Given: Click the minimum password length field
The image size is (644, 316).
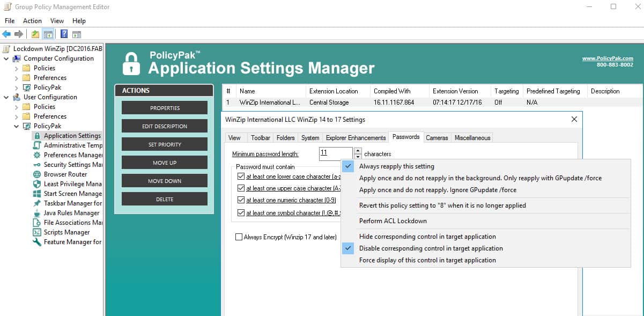Looking at the screenshot, I should (x=336, y=153).
